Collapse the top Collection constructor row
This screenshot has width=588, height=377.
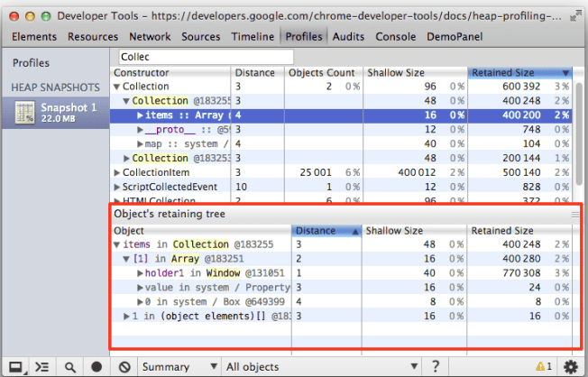116,87
